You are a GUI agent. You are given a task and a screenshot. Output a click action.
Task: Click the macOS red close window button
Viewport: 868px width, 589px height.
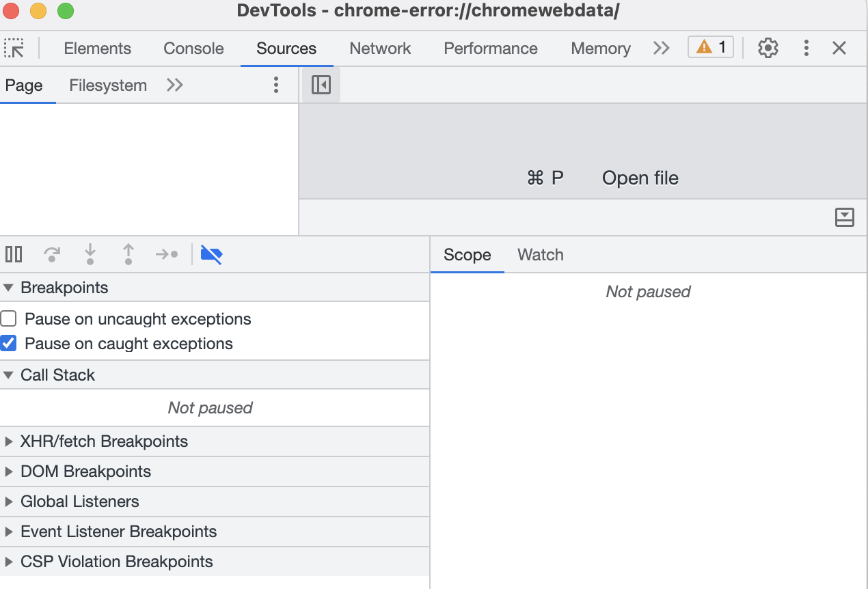pos(11,11)
